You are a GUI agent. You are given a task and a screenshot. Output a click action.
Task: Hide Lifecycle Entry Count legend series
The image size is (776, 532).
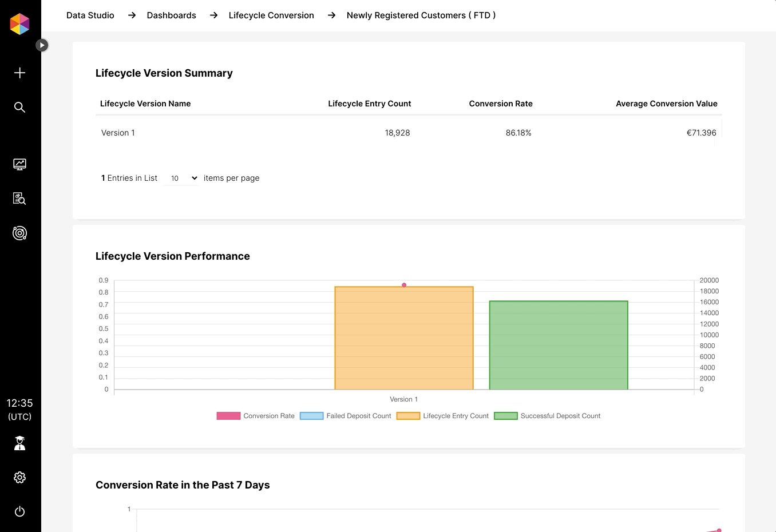pyautogui.click(x=443, y=416)
